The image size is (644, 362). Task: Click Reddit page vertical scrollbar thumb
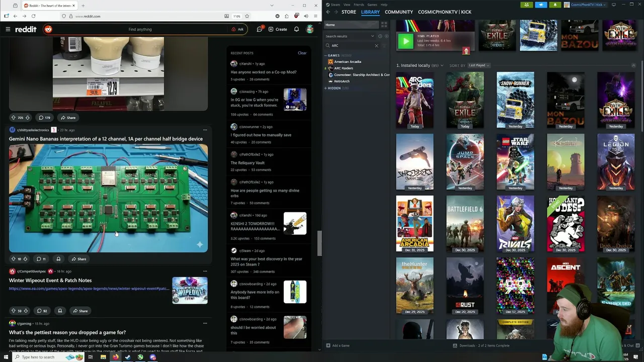(318, 243)
